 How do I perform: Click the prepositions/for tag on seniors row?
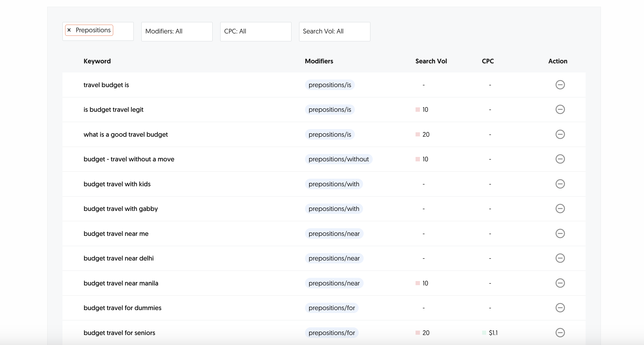coord(331,333)
